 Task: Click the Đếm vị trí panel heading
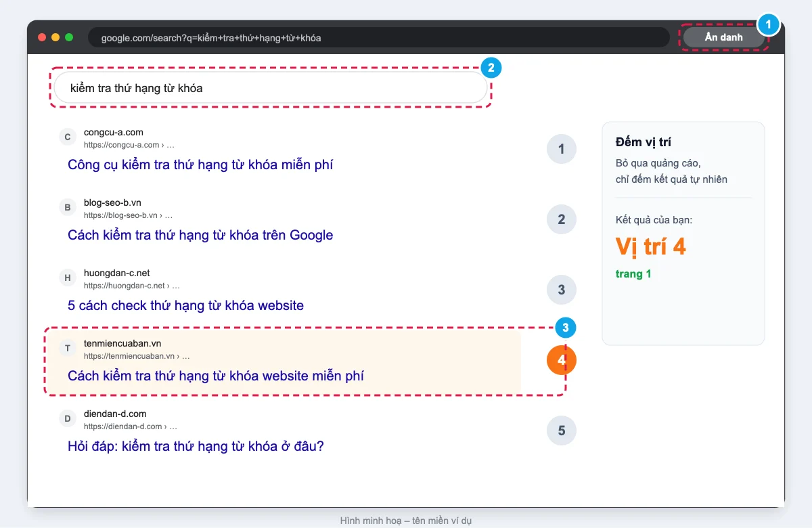click(x=644, y=142)
